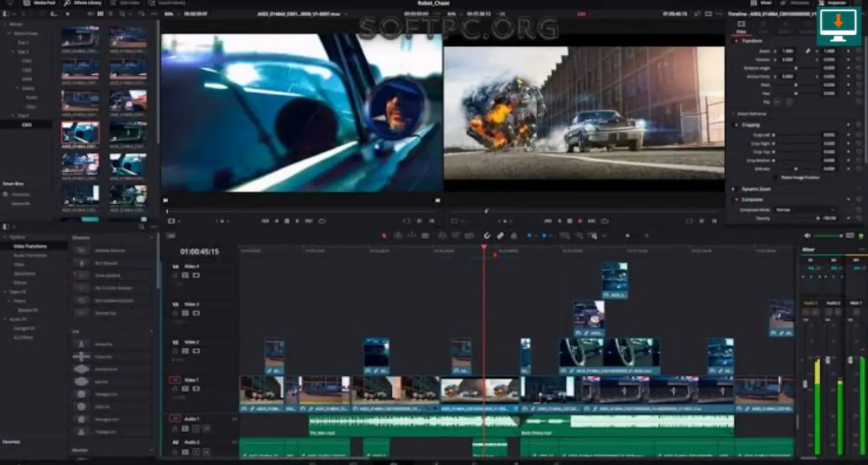The height and width of the screenshot is (465, 868).
Task: Play the timeline viewer in reverse
Action: click(559, 221)
